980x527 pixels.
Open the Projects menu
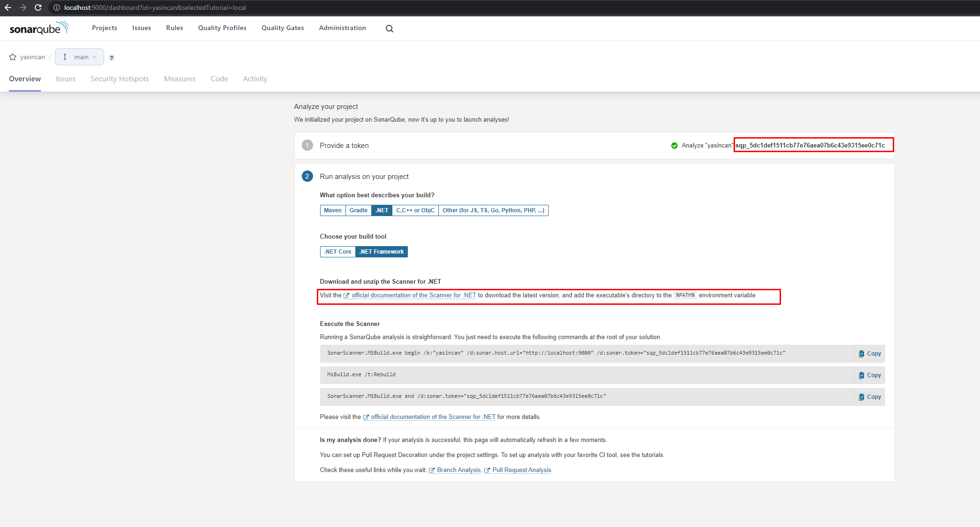(x=105, y=28)
